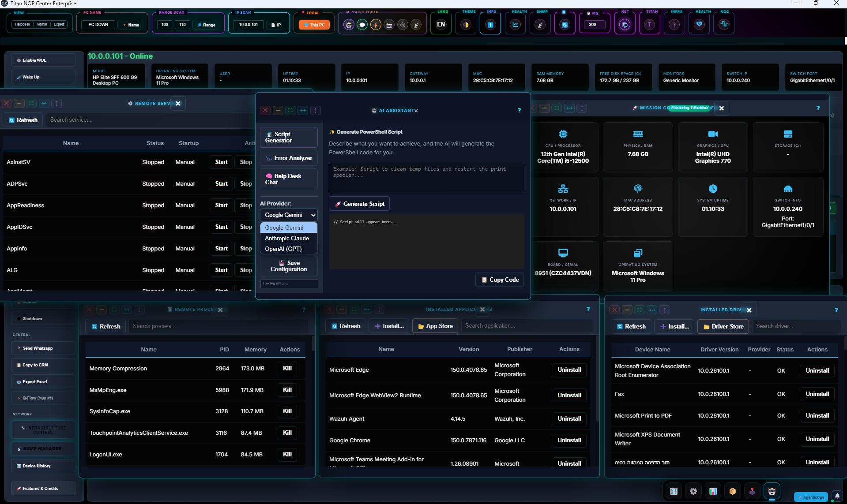Click the camera icon in Magic Tools
Image resolution: width=847 pixels, height=504 pixels.
(x=389, y=25)
